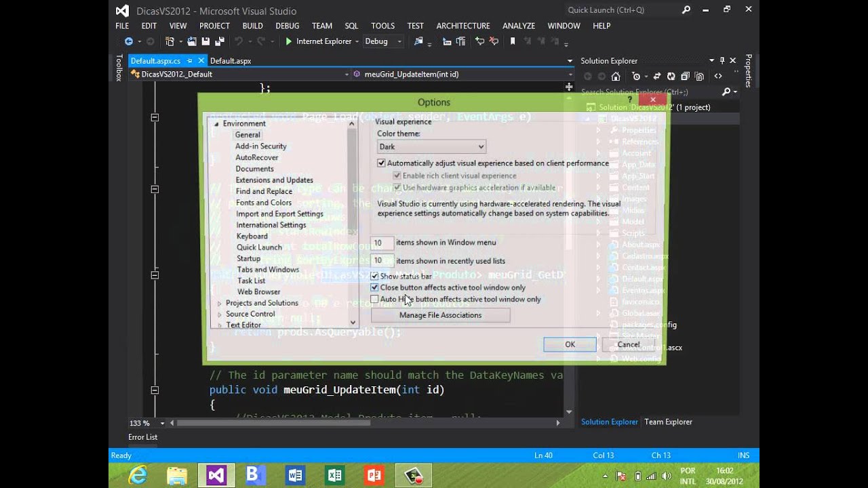Open the TOOLS menu

point(382,26)
